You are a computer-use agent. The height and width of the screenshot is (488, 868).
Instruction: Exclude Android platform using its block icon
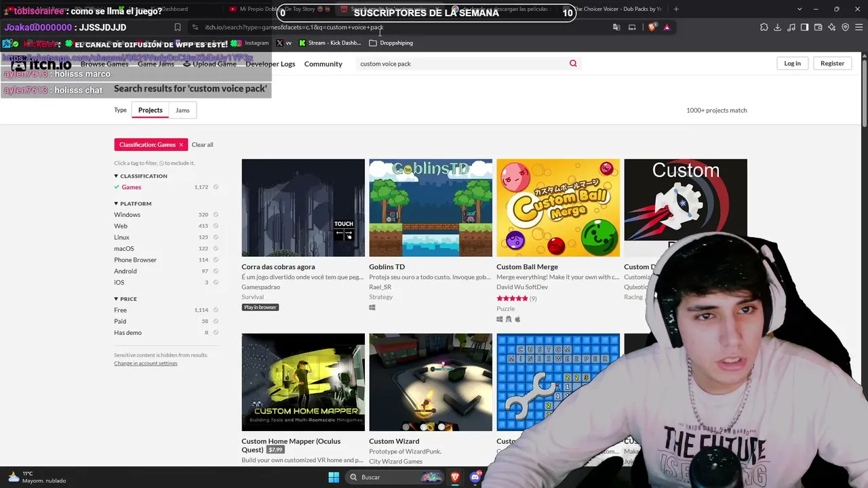216,271
